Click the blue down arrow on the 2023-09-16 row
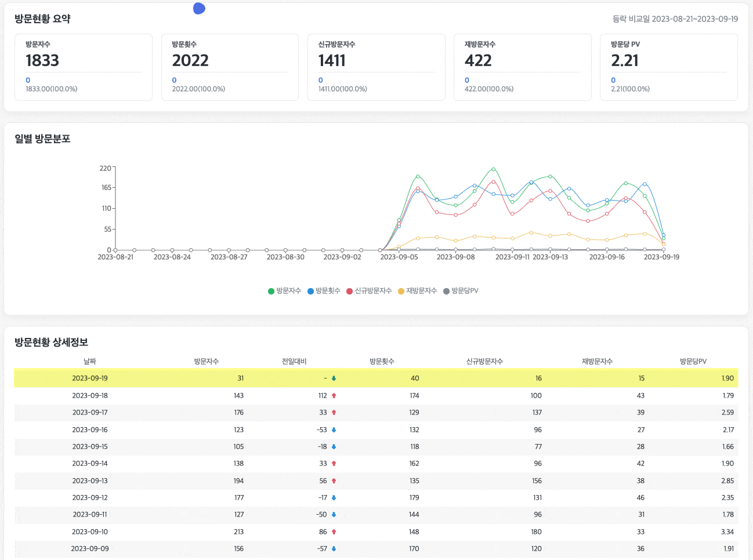Screen dimensions: 753x560 (332, 430)
